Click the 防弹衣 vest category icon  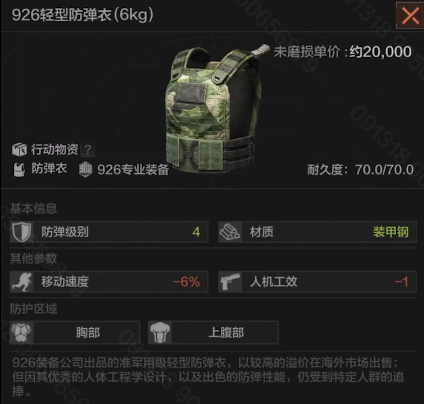[x=19, y=169]
